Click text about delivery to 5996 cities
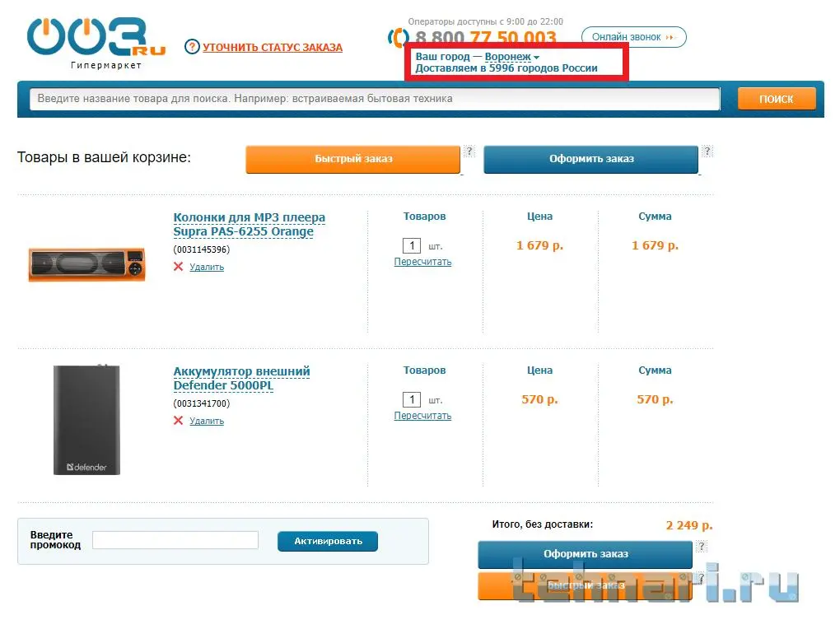 [x=506, y=68]
